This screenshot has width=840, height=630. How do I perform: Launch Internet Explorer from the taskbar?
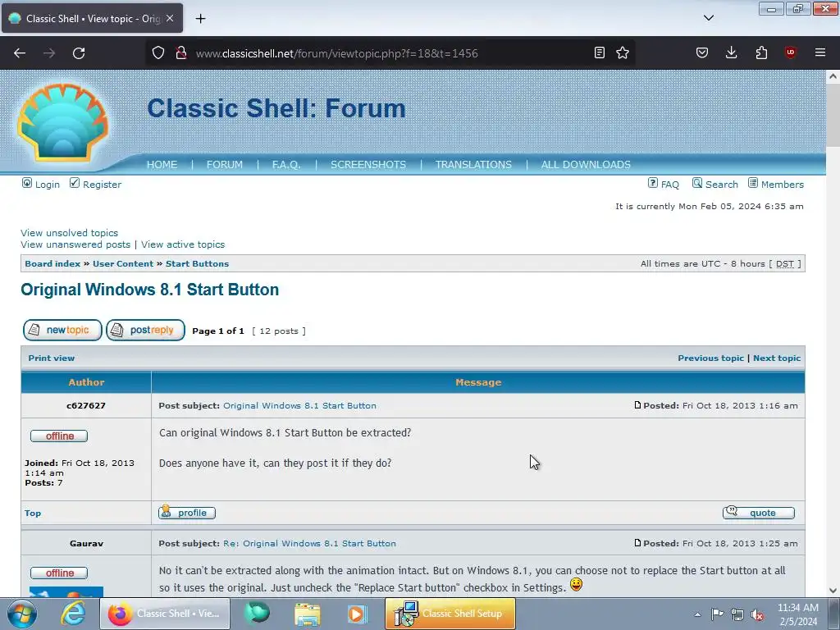pos(73,614)
